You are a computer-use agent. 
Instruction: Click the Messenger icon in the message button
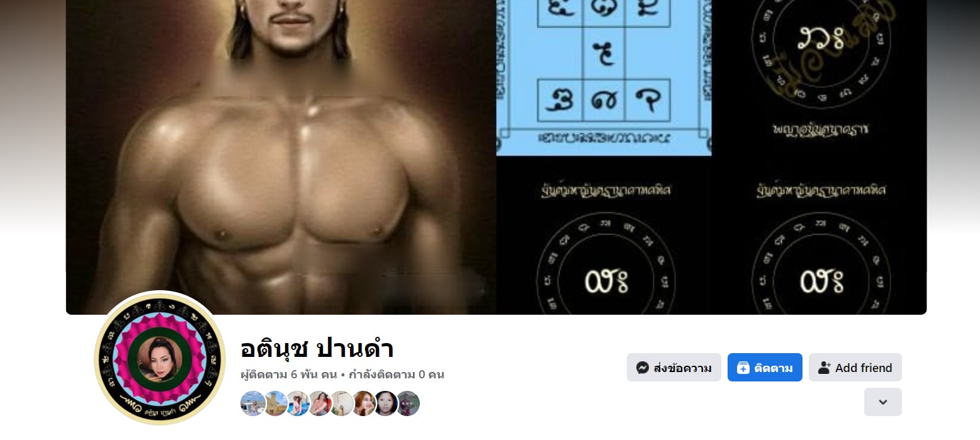click(642, 368)
